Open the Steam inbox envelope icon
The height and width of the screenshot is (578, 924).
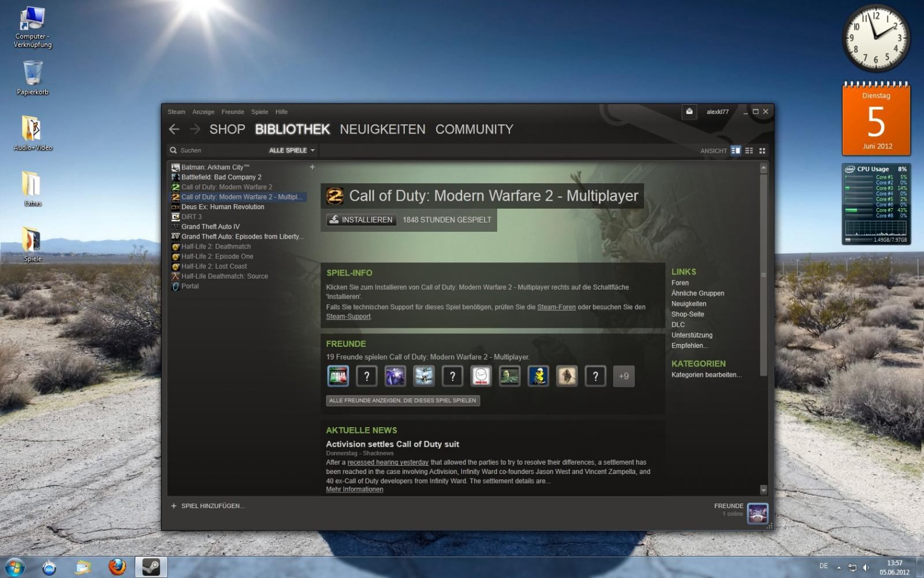pos(689,112)
